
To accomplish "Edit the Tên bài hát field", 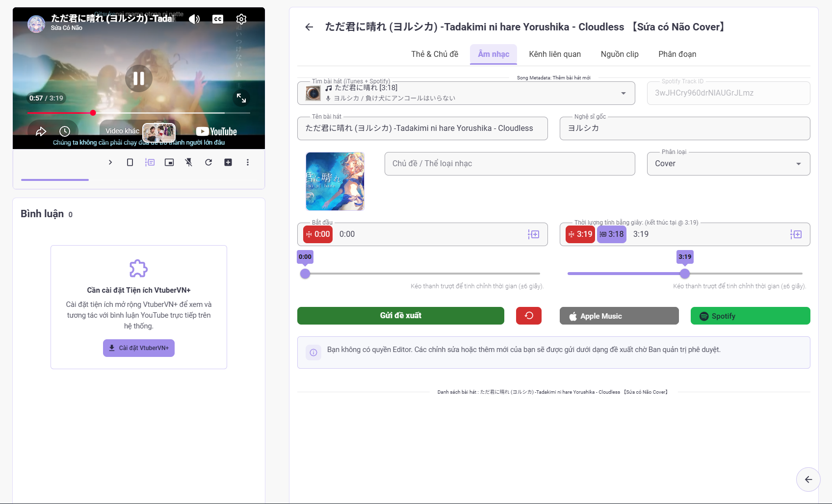I will coord(422,128).
